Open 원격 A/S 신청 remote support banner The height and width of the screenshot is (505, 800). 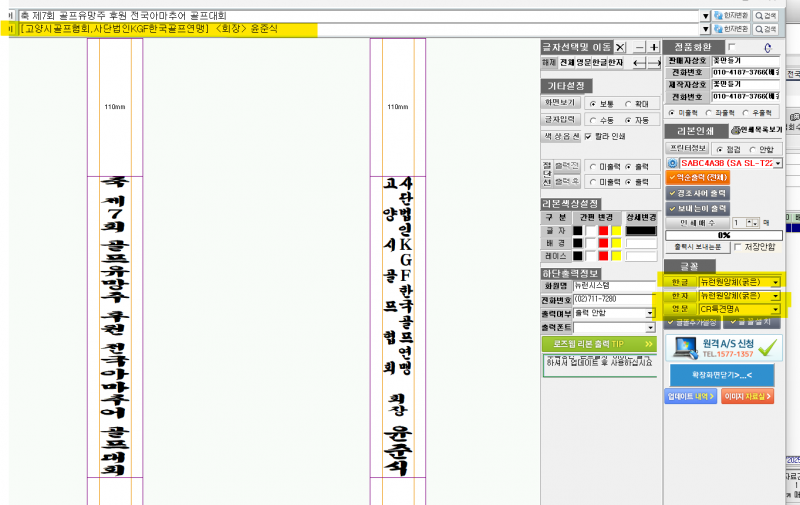point(721,347)
